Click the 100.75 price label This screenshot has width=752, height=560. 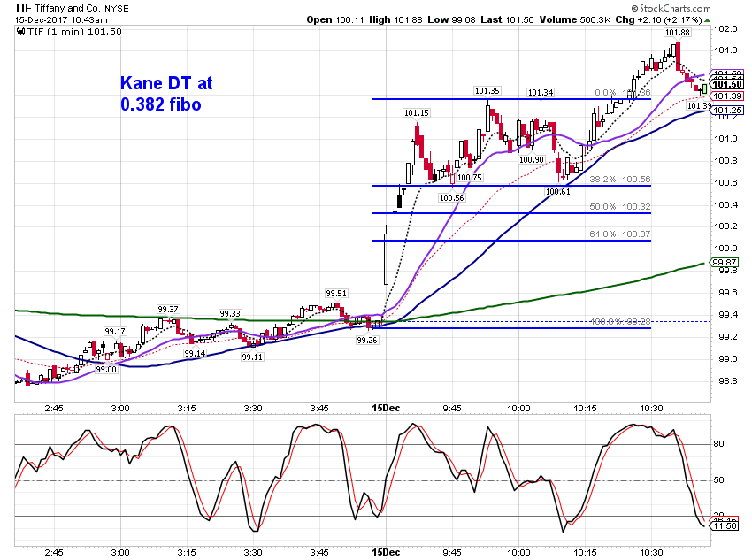pyautogui.click(x=470, y=178)
